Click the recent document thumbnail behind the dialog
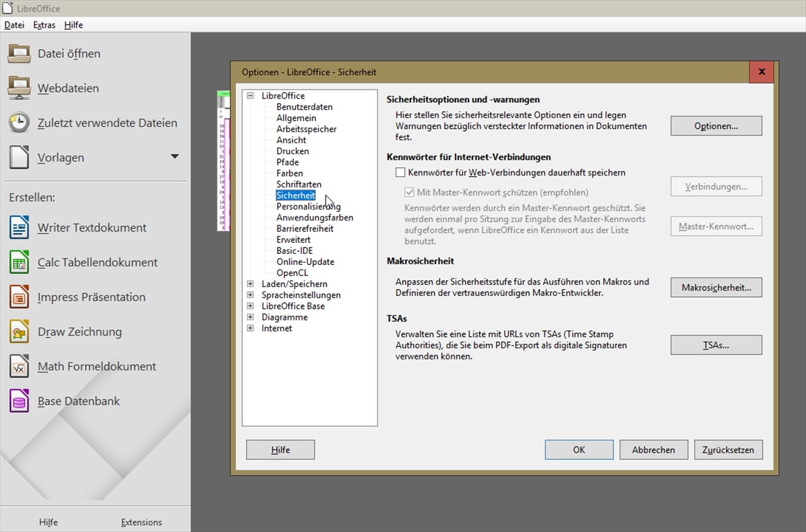806x532 pixels. (x=223, y=161)
